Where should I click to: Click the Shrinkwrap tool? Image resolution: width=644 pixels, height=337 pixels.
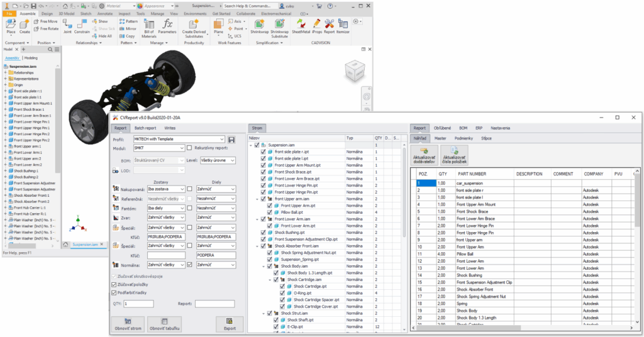[x=259, y=26]
